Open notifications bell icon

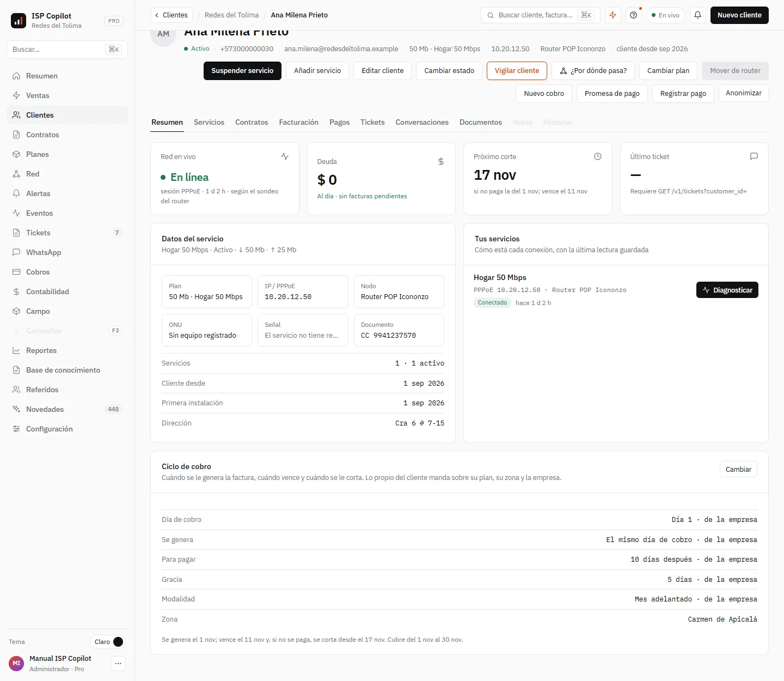click(x=697, y=15)
